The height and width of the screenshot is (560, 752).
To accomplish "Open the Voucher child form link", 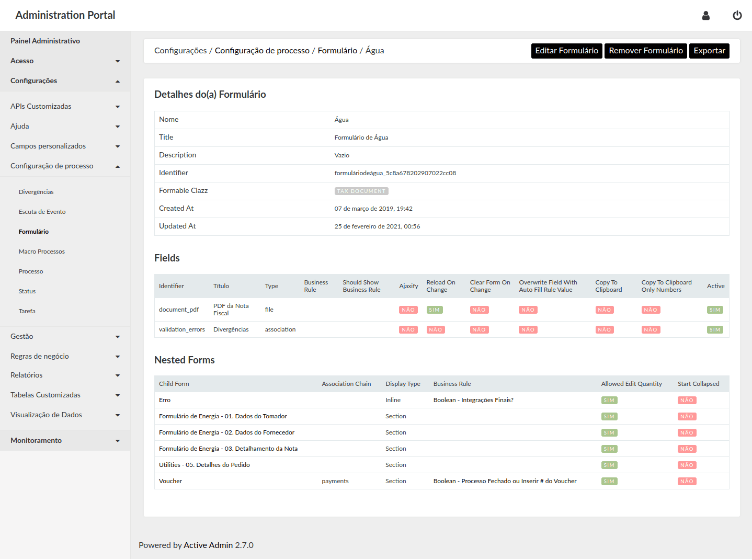I will (170, 481).
